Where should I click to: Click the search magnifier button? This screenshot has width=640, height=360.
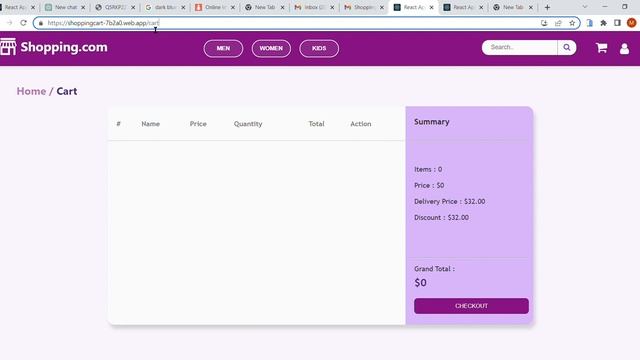point(567,47)
